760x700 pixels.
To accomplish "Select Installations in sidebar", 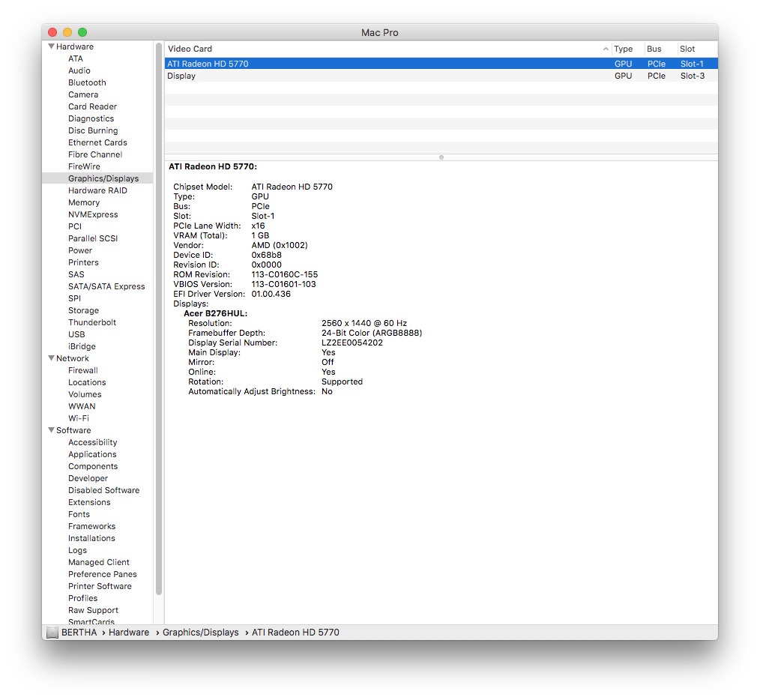I will [x=91, y=539].
